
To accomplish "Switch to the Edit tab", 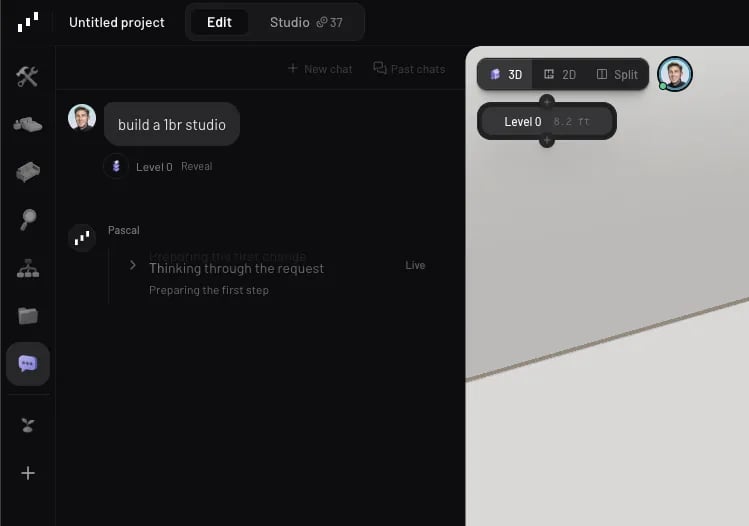I will [219, 22].
